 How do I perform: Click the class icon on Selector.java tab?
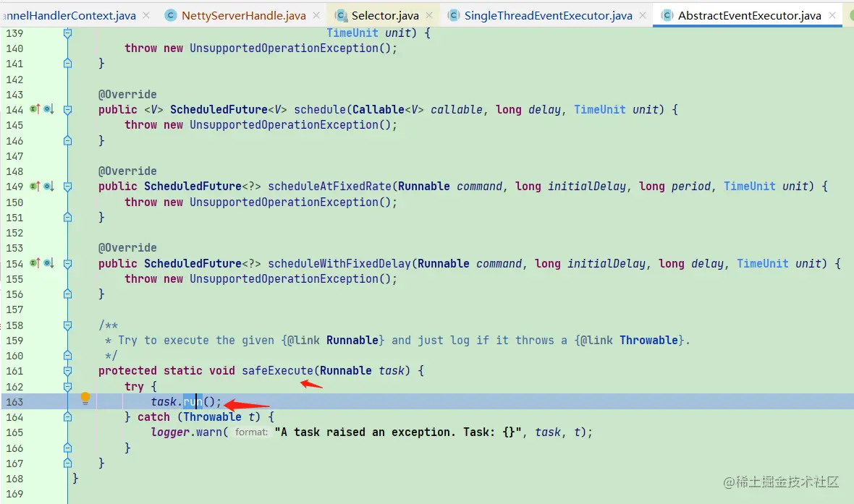[341, 16]
